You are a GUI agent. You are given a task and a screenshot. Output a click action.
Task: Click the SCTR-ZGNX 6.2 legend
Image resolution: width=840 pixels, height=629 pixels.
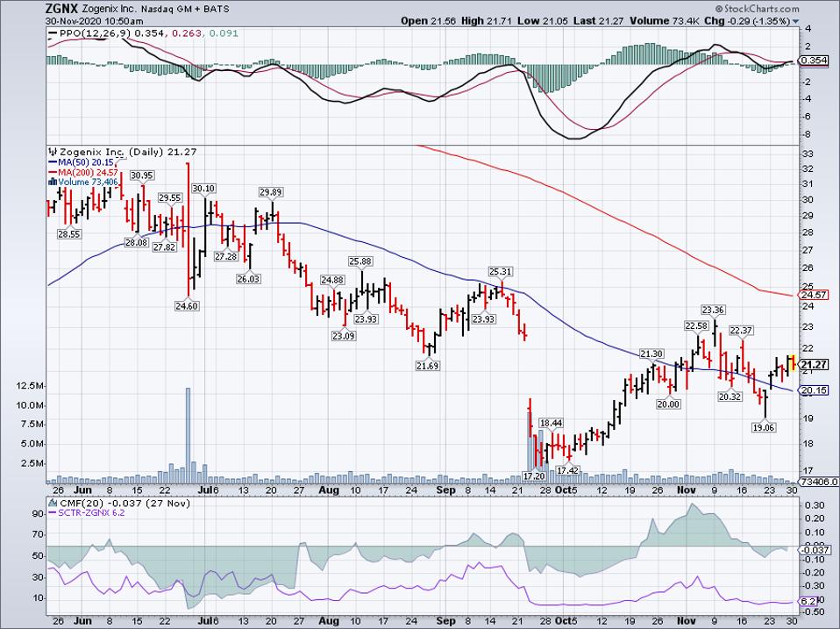tap(88, 512)
